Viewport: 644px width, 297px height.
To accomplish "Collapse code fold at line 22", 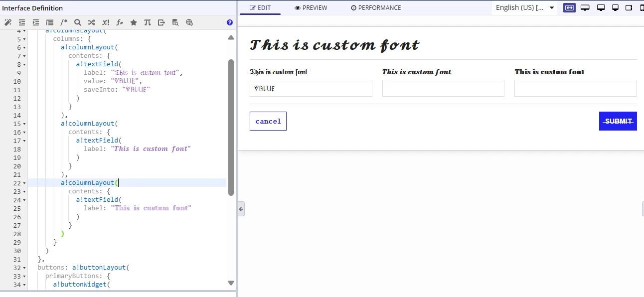I will pos(24,183).
